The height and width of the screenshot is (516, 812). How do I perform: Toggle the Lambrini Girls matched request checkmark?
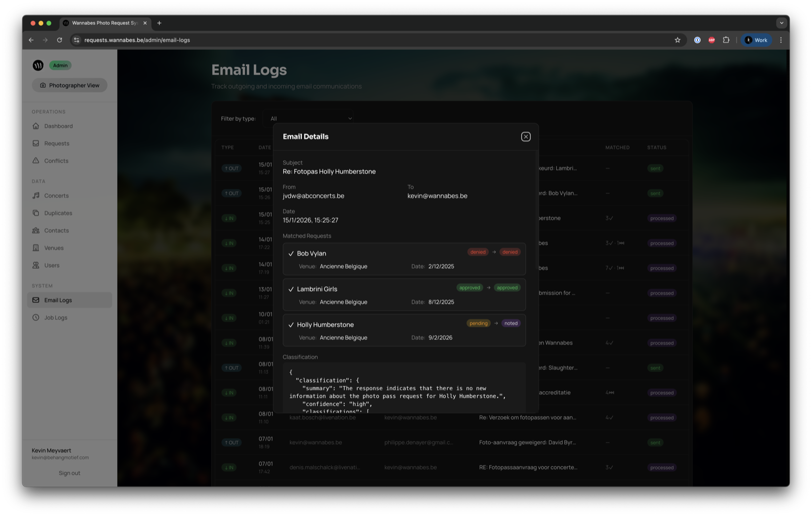tap(290, 288)
